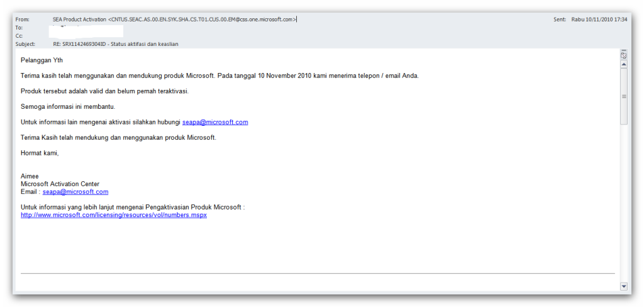This screenshot has height=307, width=644.
Task: Click the line starting 'Untuk informasi yang lebih lanjut'
Action: coord(133,207)
